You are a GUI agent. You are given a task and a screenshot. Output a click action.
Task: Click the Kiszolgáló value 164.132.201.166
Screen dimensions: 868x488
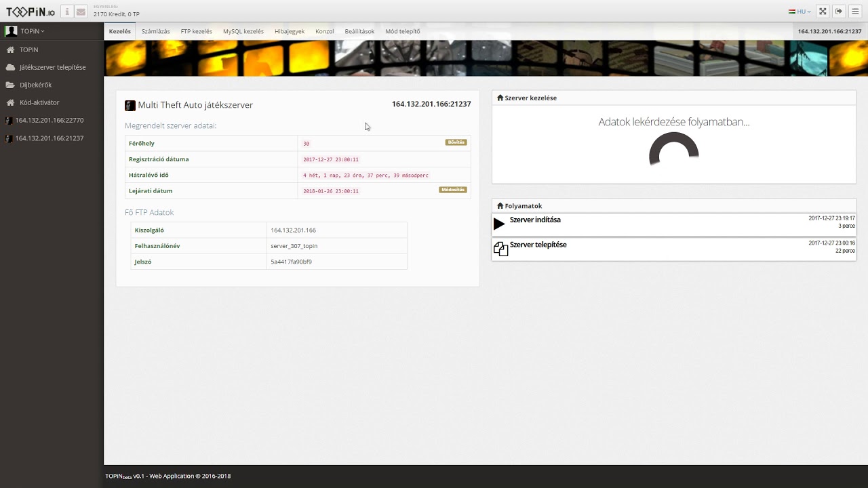[x=293, y=230]
